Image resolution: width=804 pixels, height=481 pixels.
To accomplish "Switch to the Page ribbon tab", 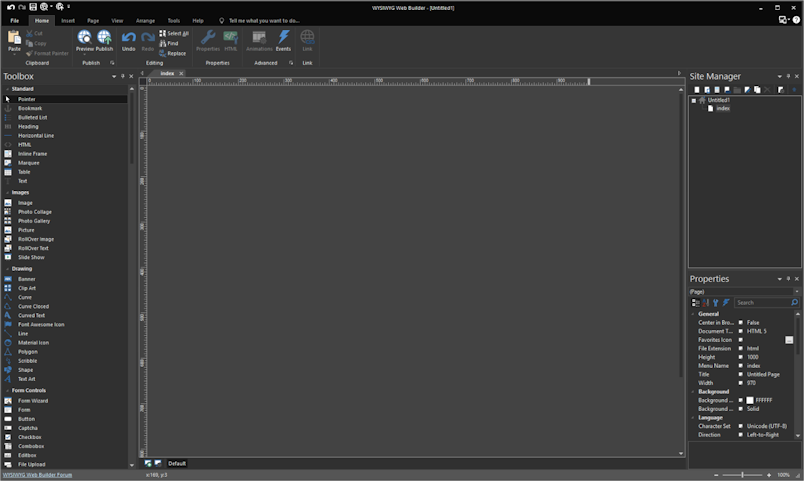I will coord(93,21).
